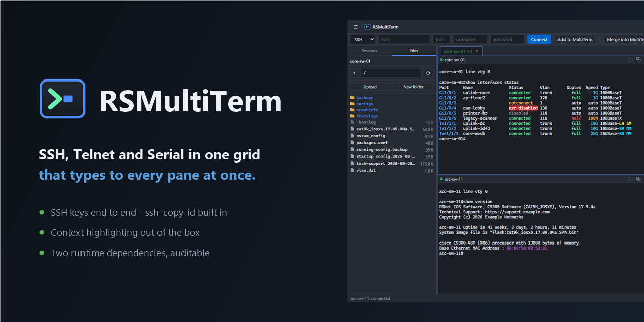Viewport: 644px width, 322px height.
Task: Click the Gi1/0/1 port name
Action: click(448, 93)
